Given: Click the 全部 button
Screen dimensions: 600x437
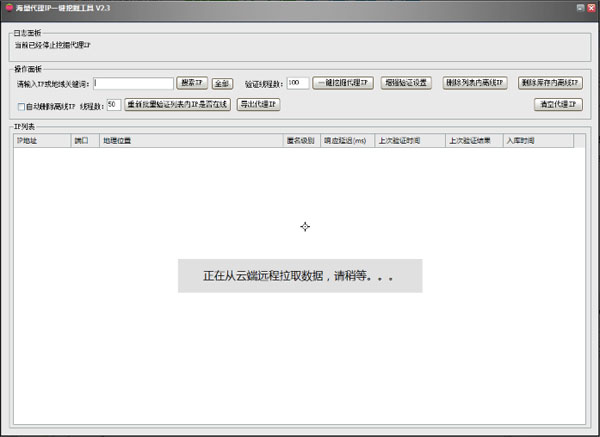Looking at the screenshot, I should [222, 83].
